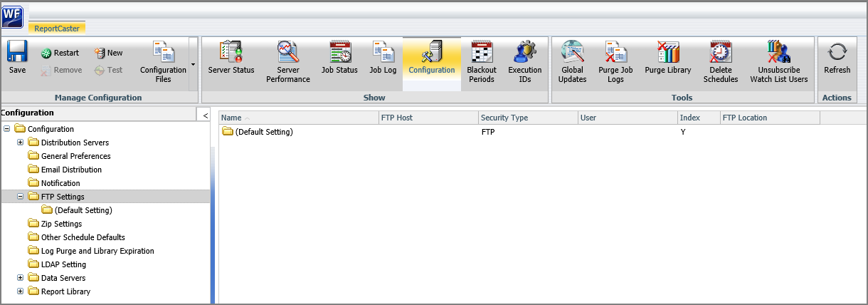Sort by Index column header
This screenshot has width=868, height=305.
tap(699, 118)
